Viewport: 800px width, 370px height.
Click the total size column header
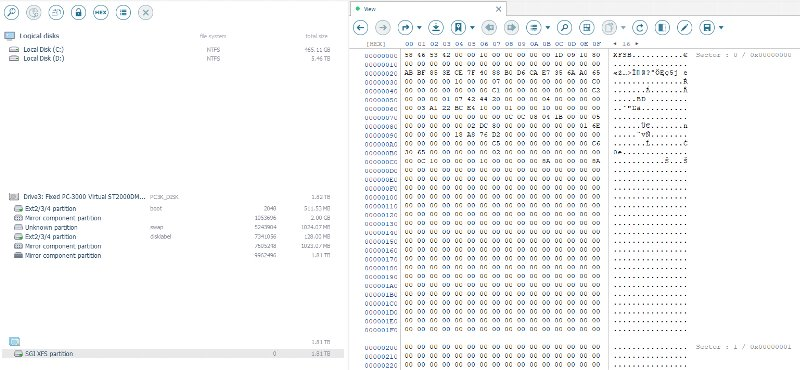pos(317,36)
